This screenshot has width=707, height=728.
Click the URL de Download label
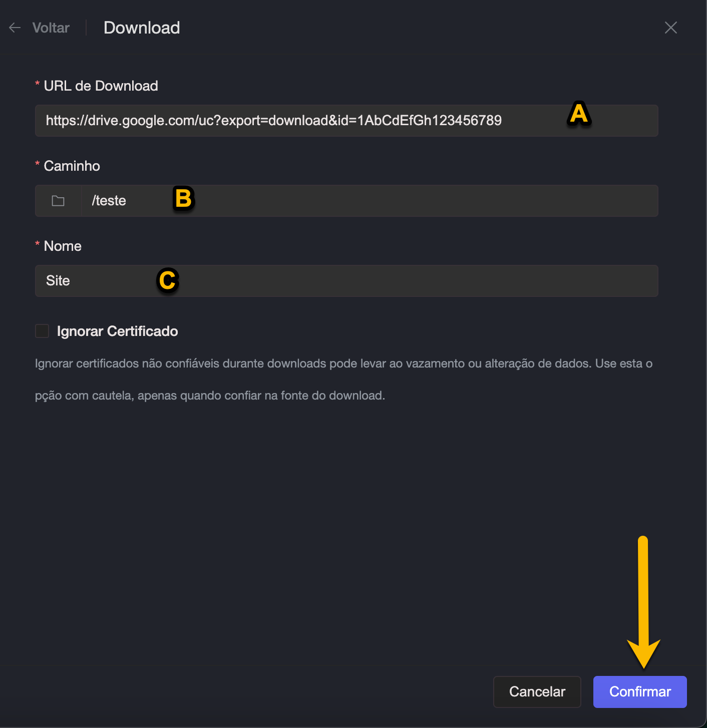coord(101,86)
